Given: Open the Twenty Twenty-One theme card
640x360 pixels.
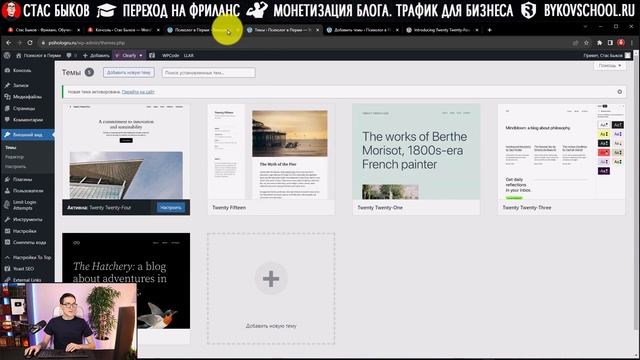Looking at the screenshot, I should 416,159.
